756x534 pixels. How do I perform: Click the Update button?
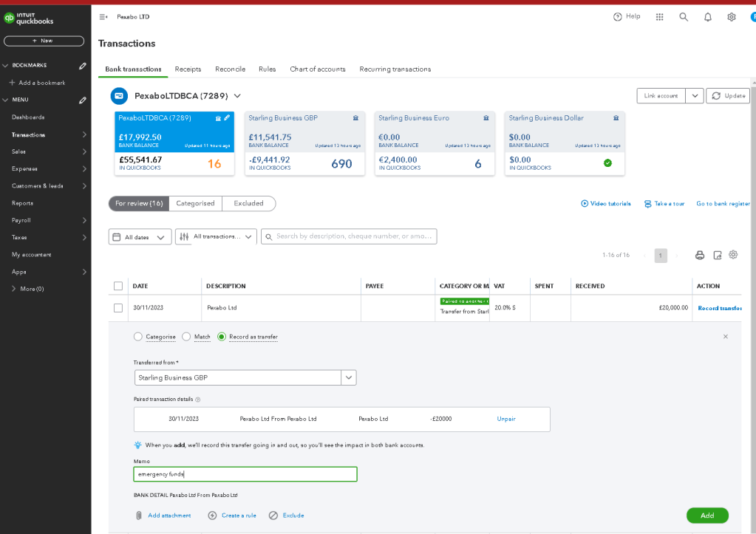tap(728, 96)
